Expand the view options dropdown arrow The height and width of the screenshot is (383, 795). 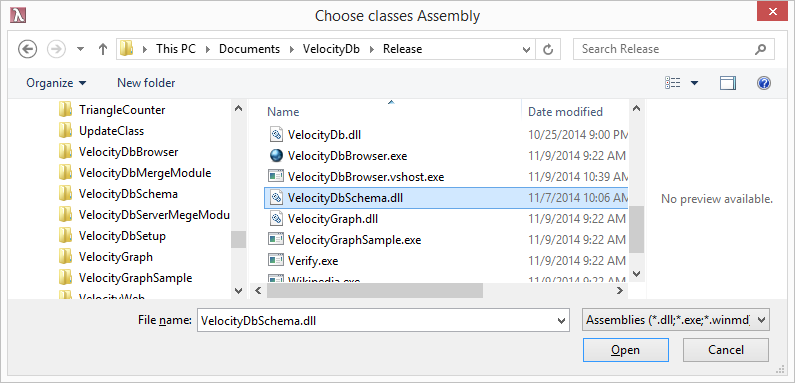point(694,83)
